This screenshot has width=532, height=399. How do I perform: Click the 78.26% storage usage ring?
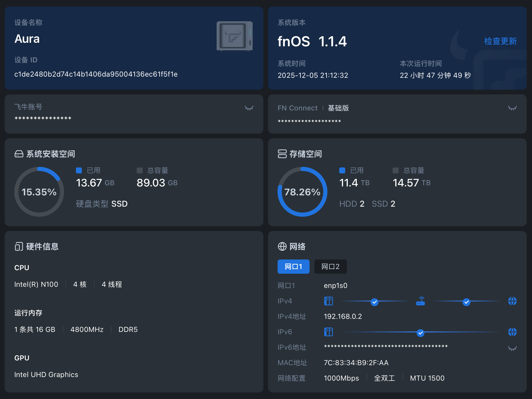point(302,192)
